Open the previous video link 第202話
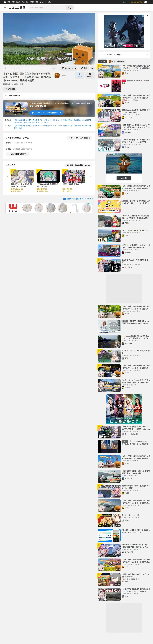This screenshot has height=644, width=153. 53,121
